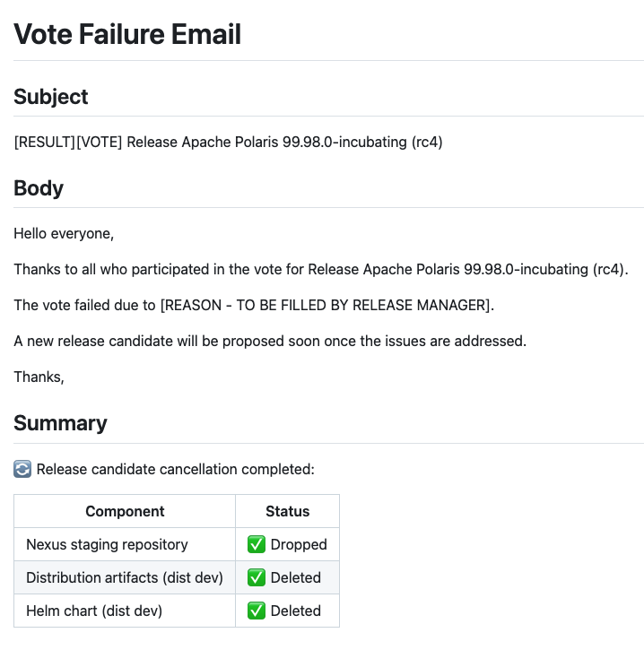The image size is (644, 650).
Task: Click the green checkmark in the Distribution artifacts row
Action: (x=257, y=577)
